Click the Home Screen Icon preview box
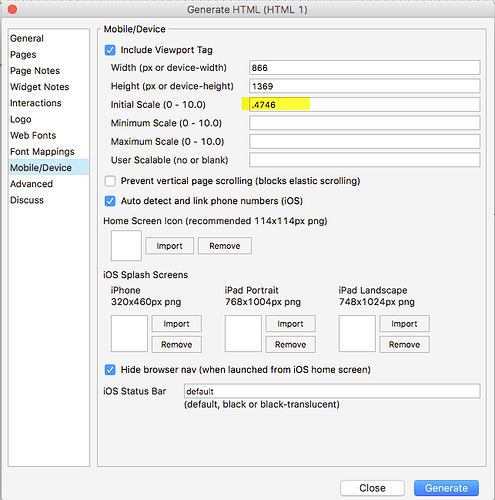This screenshot has height=500, width=495. [x=126, y=246]
